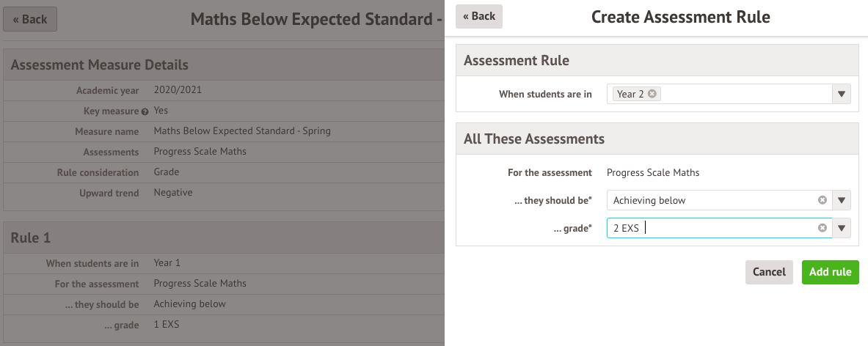Click the Measure name row value
The width and height of the screenshot is (868, 346).
click(242, 131)
